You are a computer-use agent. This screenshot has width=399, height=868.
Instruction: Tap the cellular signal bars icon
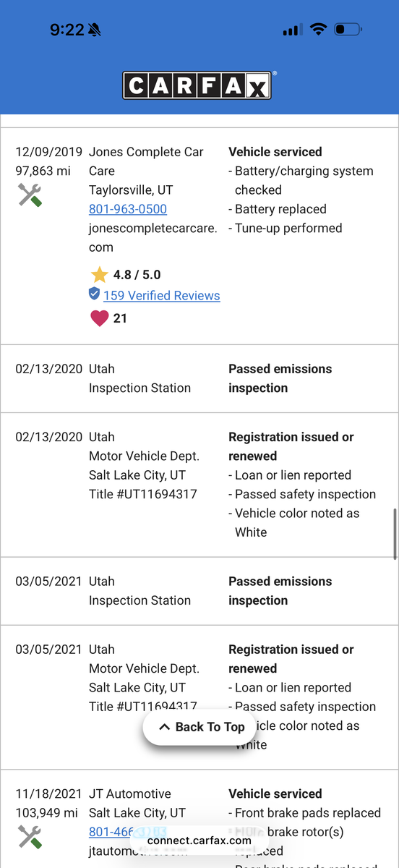pos(292,30)
